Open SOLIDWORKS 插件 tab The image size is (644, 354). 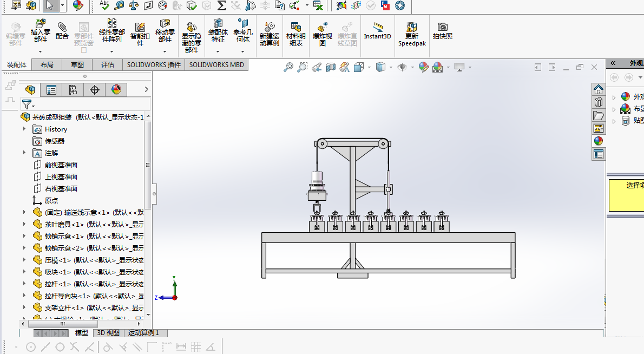154,65
